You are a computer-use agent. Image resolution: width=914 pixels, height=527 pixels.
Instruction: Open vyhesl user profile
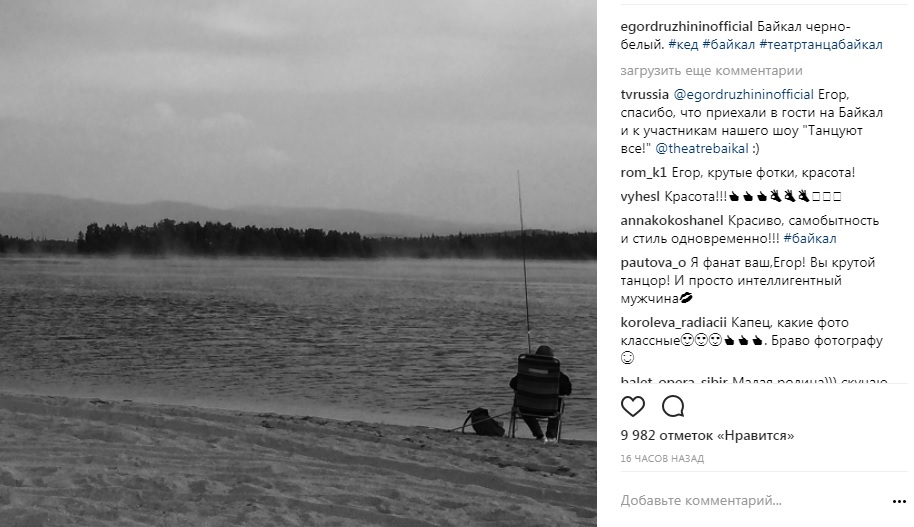click(640, 196)
